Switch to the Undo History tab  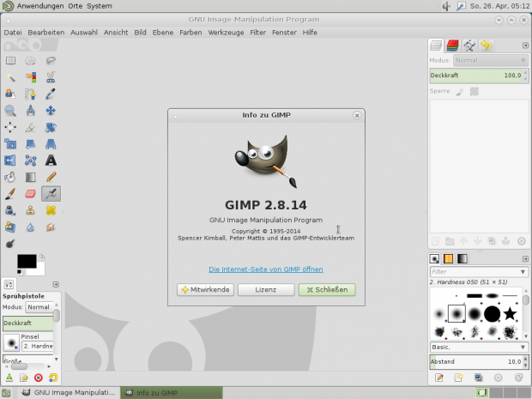pos(487,45)
